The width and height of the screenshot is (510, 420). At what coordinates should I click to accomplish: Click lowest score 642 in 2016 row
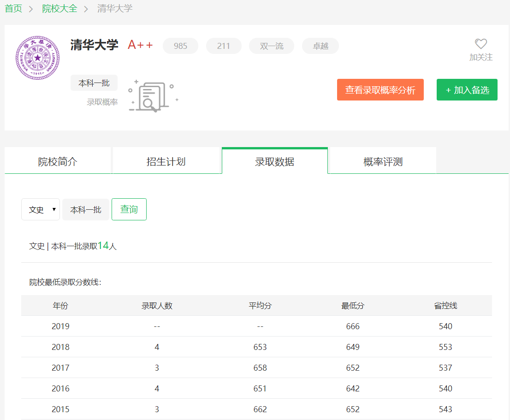(353, 389)
